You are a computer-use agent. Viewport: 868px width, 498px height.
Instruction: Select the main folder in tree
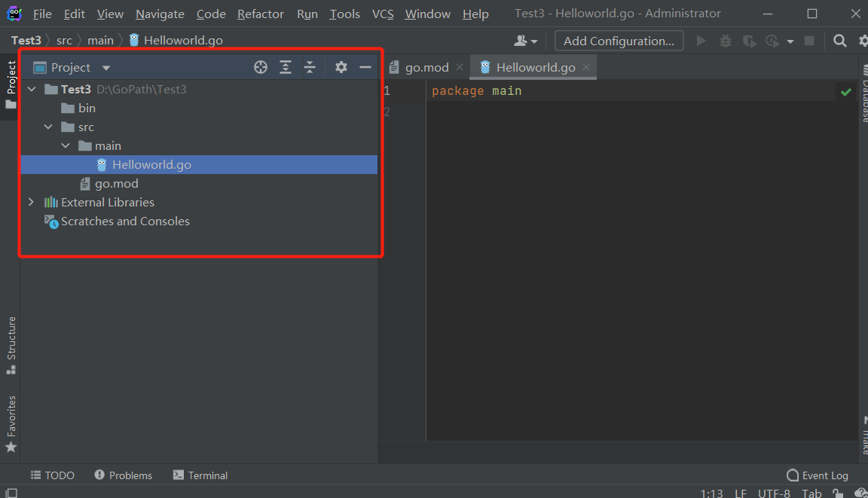(x=99, y=145)
